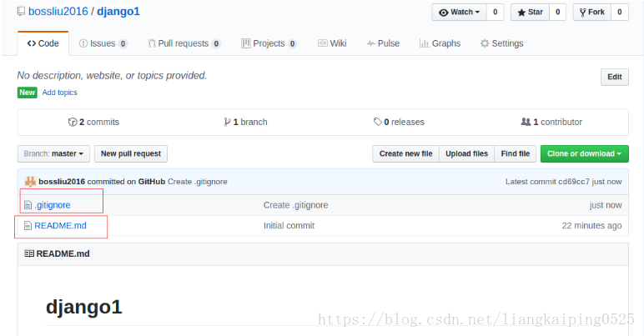The image size is (644, 336).
Task: Open the Graphs tab
Action: tap(440, 43)
